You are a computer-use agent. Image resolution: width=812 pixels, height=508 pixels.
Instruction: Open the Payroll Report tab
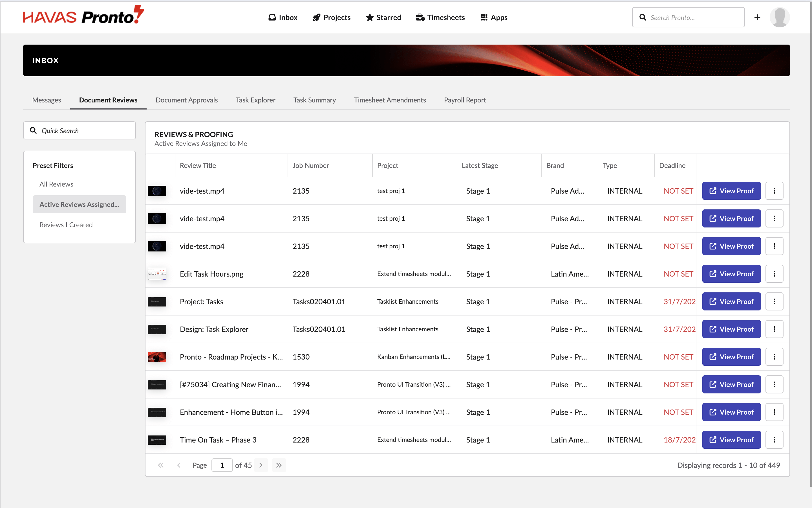[x=465, y=100]
